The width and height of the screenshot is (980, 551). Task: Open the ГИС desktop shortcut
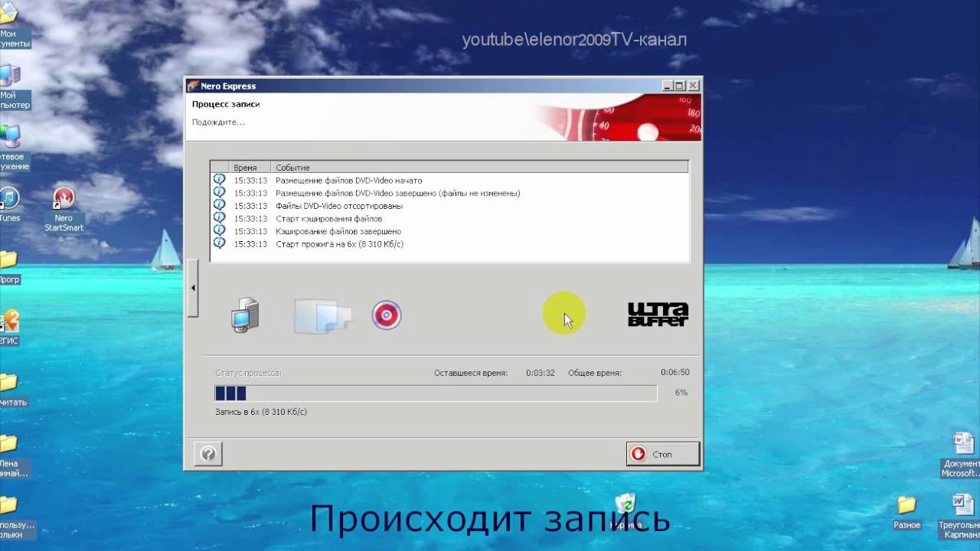tap(9, 328)
